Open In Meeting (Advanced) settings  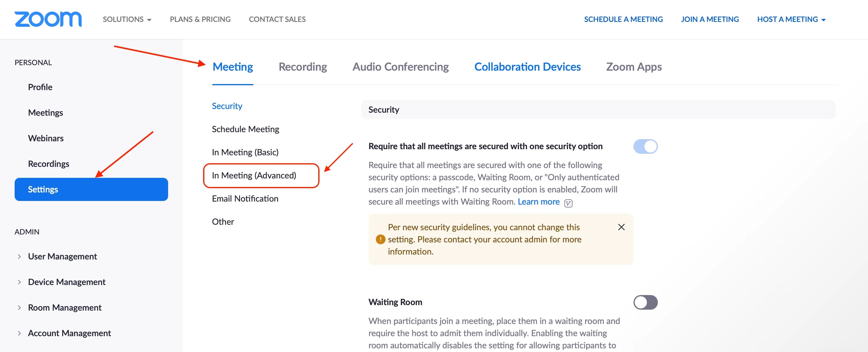(254, 175)
